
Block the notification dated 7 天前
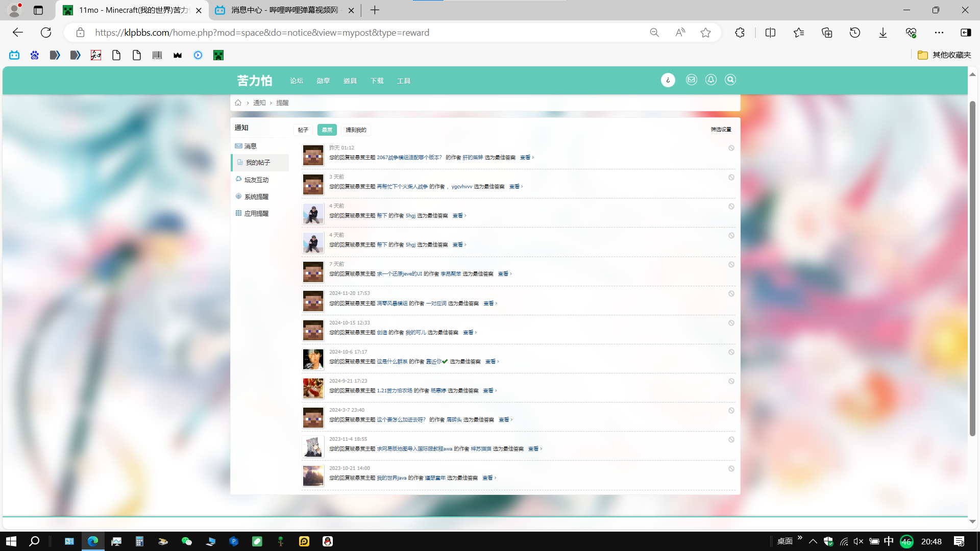click(x=731, y=264)
